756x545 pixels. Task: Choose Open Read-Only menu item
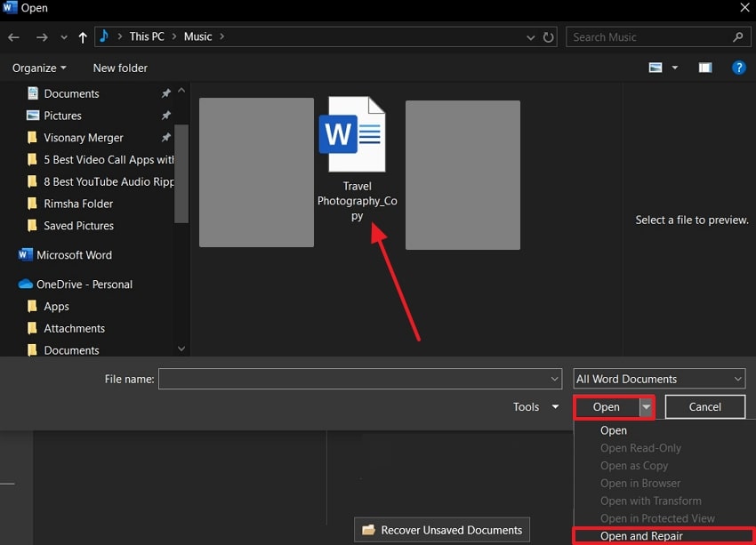[x=640, y=448]
